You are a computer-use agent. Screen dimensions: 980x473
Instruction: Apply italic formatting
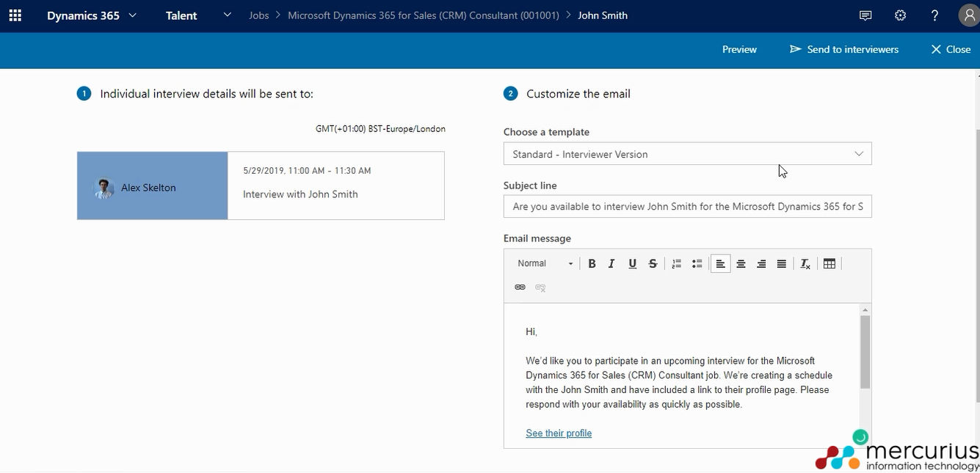pyautogui.click(x=611, y=264)
